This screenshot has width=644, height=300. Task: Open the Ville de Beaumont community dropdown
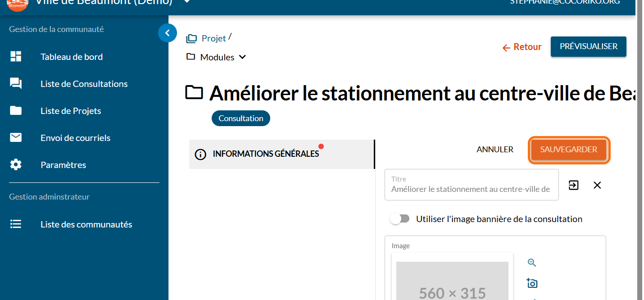pyautogui.click(x=187, y=2)
